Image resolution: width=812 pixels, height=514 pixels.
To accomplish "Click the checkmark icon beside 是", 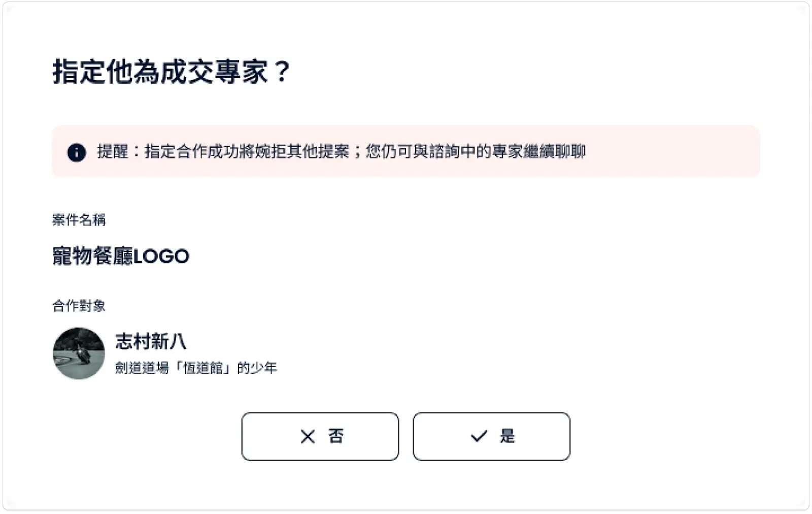I will [479, 436].
